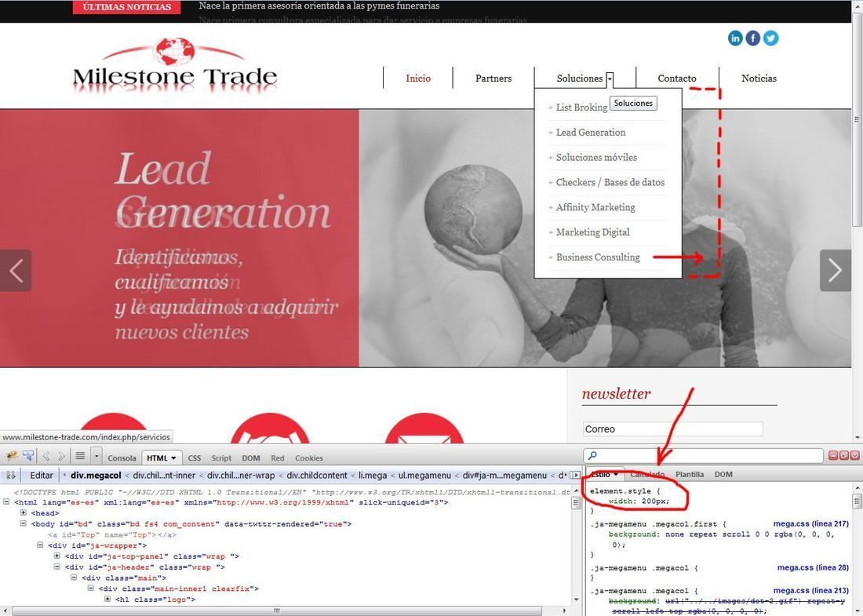
Task: Open the Red network tab
Action: (278, 458)
